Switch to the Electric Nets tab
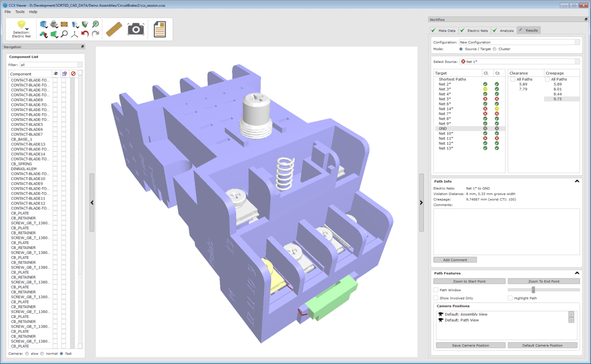 coord(474,30)
